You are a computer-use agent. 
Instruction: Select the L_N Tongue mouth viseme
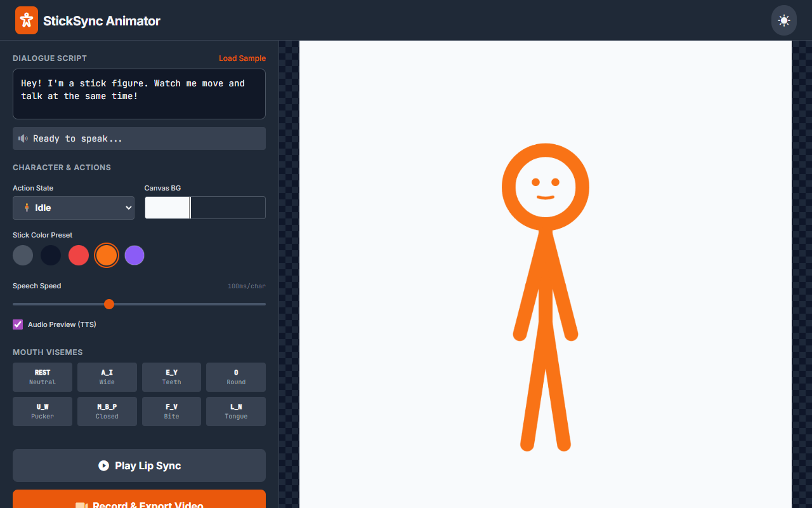[235, 411]
